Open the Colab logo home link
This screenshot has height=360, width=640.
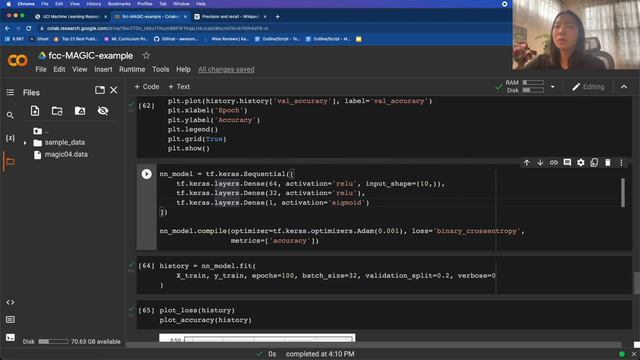tap(18, 60)
